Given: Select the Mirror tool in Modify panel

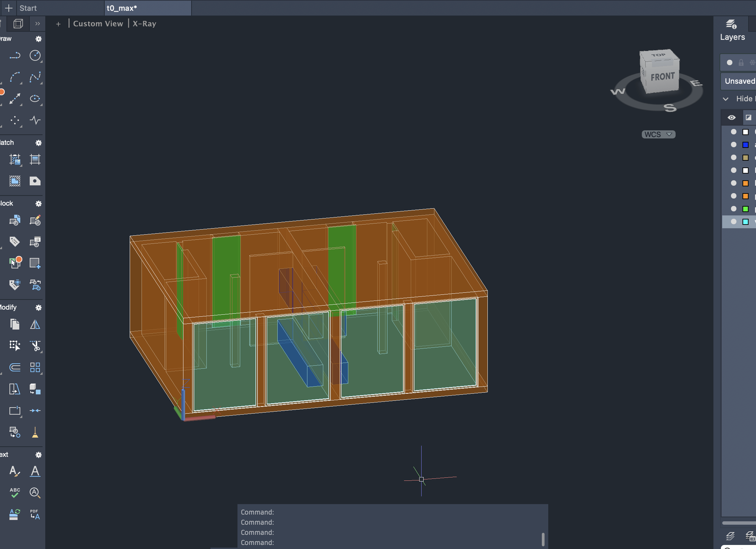Looking at the screenshot, I should [x=35, y=325].
